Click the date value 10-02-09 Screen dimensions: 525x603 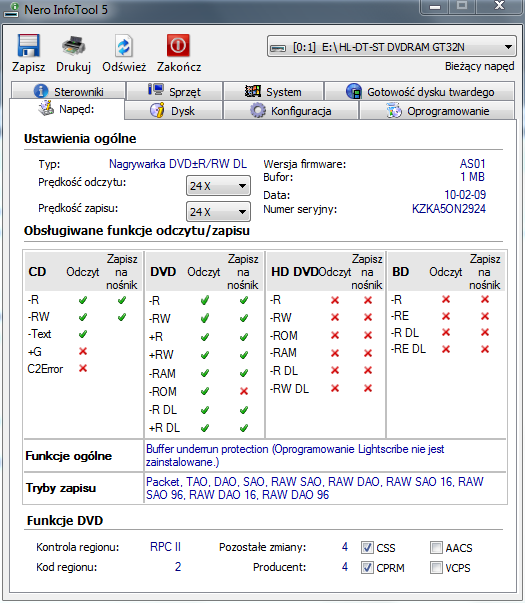465,195
